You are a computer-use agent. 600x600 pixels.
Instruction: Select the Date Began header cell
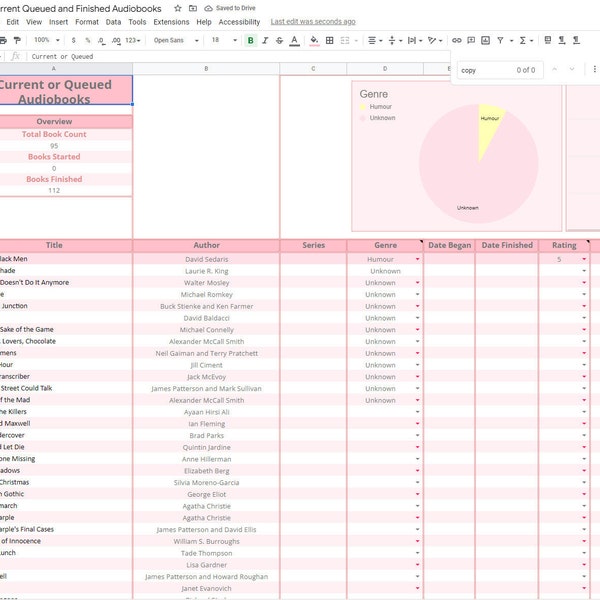click(449, 245)
